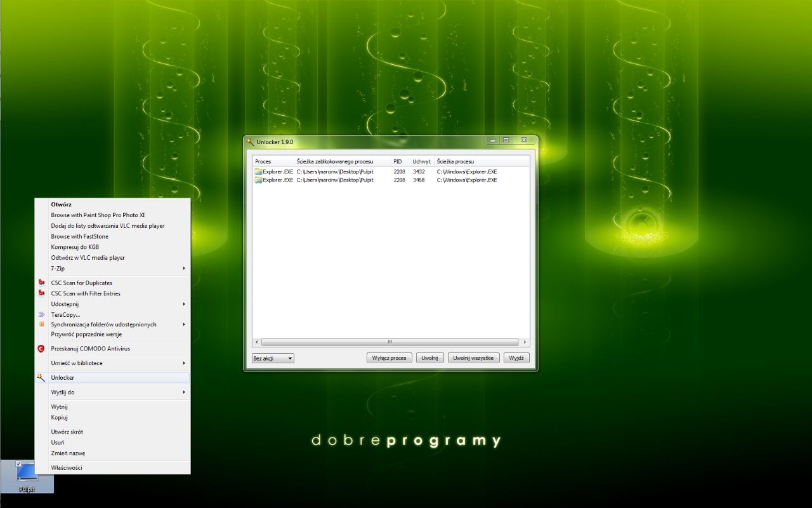Screen dimensions: 812x508
Task: Click Explorer.EXE icon in the handle 3432 row
Action: [259, 171]
